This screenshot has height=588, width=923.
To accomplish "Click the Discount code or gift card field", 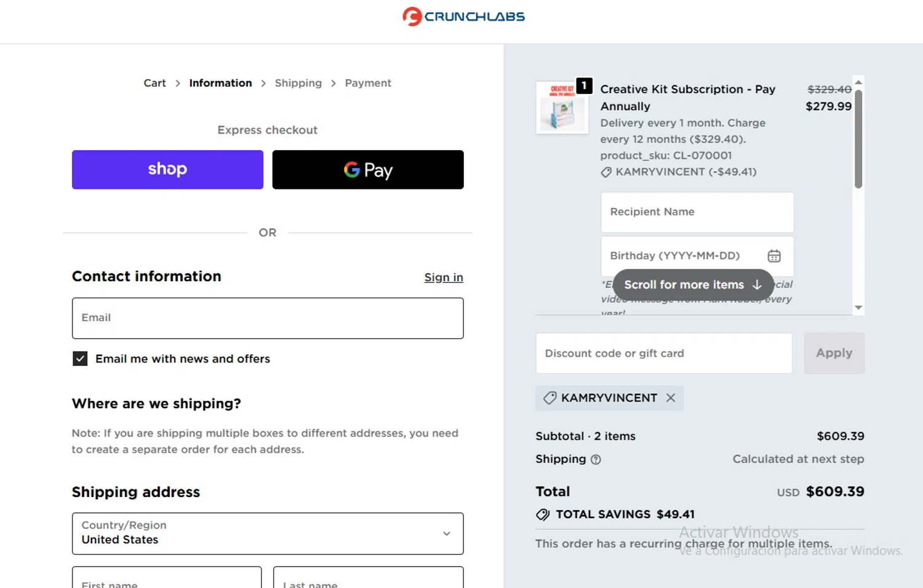I will (x=663, y=354).
